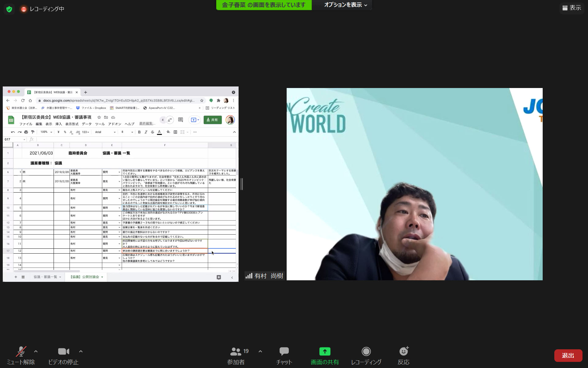Open the Zoom chat panel
The height and width of the screenshot is (368, 588).
(284, 356)
